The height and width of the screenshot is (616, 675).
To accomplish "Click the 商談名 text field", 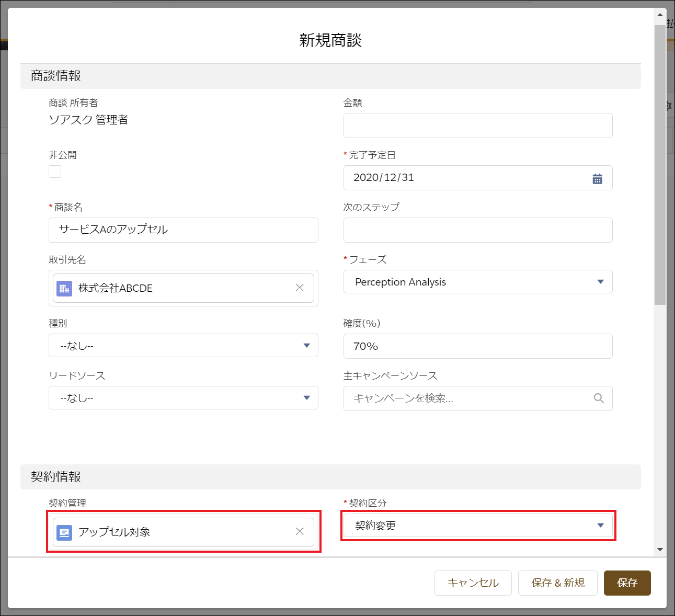I will click(183, 230).
